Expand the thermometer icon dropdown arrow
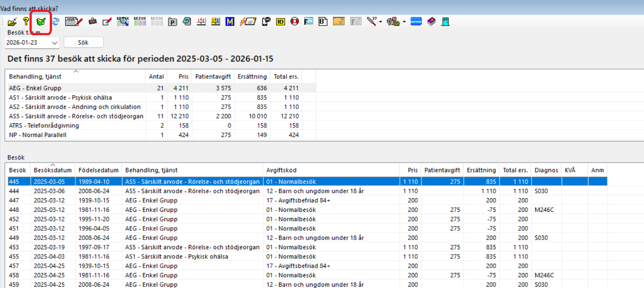The image size is (644, 288). (380, 22)
